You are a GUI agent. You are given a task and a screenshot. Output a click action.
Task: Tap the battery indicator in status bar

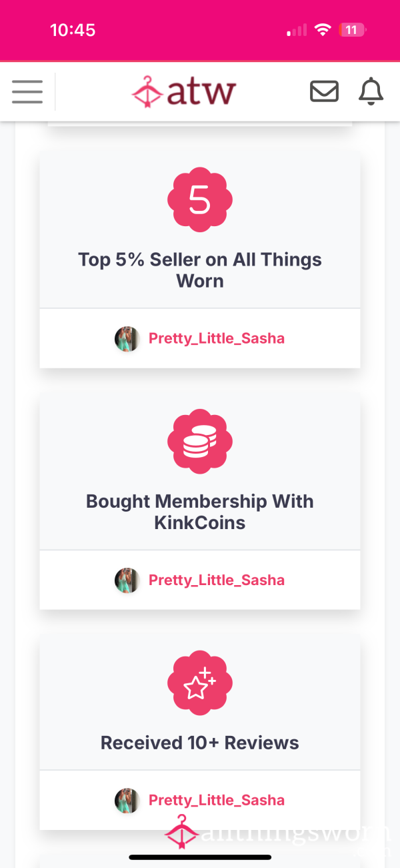(353, 30)
